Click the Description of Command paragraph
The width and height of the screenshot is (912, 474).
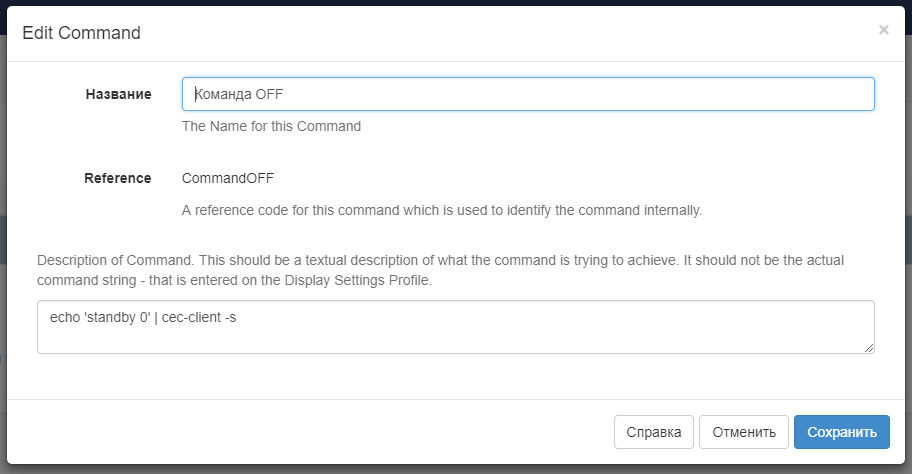click(x=440, y=270)
